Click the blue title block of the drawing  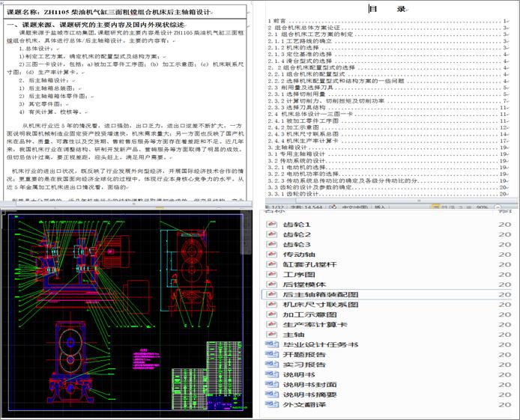pos(225,402)
